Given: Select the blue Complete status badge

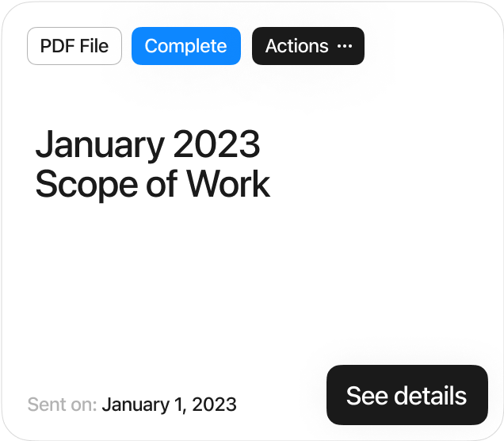Looking at the screenshot, I should click(x=185, y=46).
